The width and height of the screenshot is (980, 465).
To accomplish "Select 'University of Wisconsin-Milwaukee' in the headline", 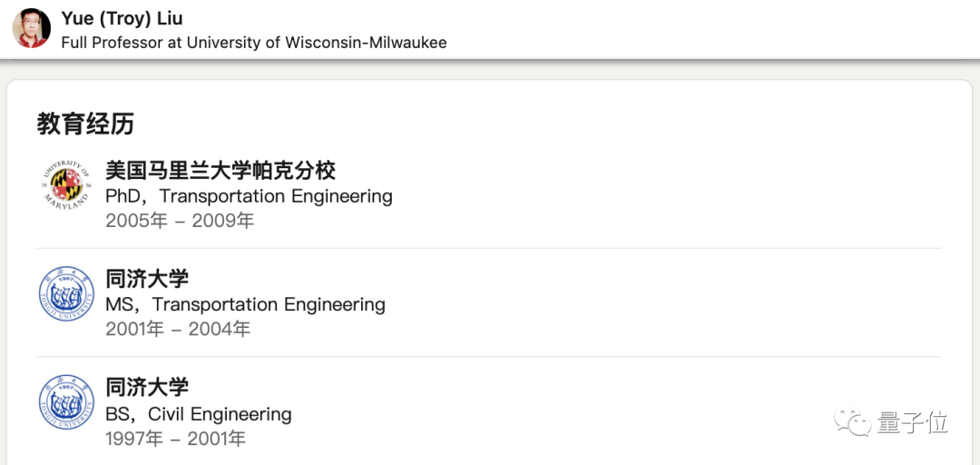I will tap(317, 43).
